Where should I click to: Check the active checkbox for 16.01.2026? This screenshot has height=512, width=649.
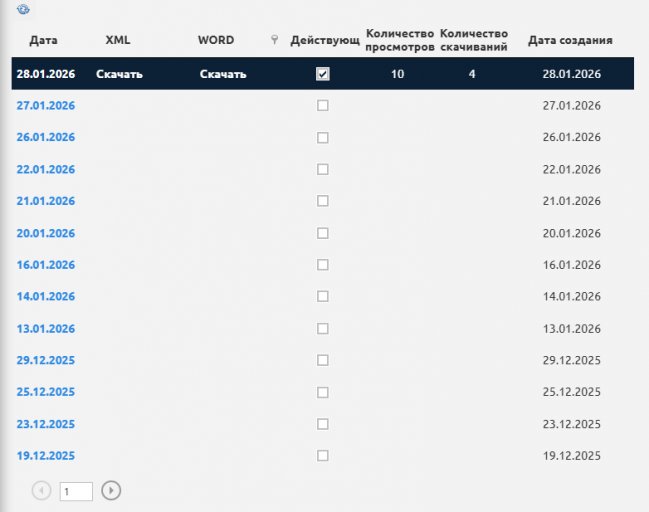pyautogui.click(x=323, y=265)
